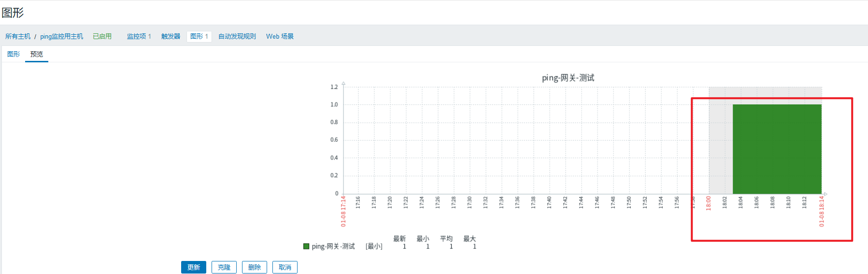Go to the Web 场景 section
The height and width of the screenshot is (274, 868).
tap(280, 37)
